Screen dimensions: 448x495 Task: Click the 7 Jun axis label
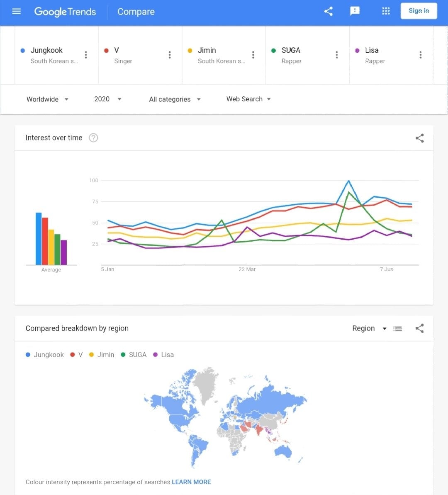pyautogui.click(x=387, y=269)
